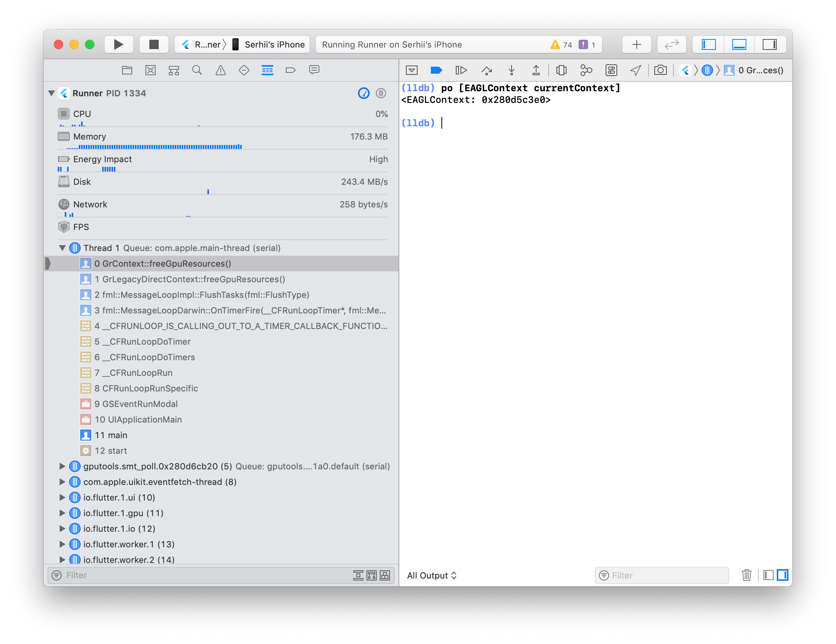
Task: Expand io.flutter.1.io thread
Action: click(62, 529)
